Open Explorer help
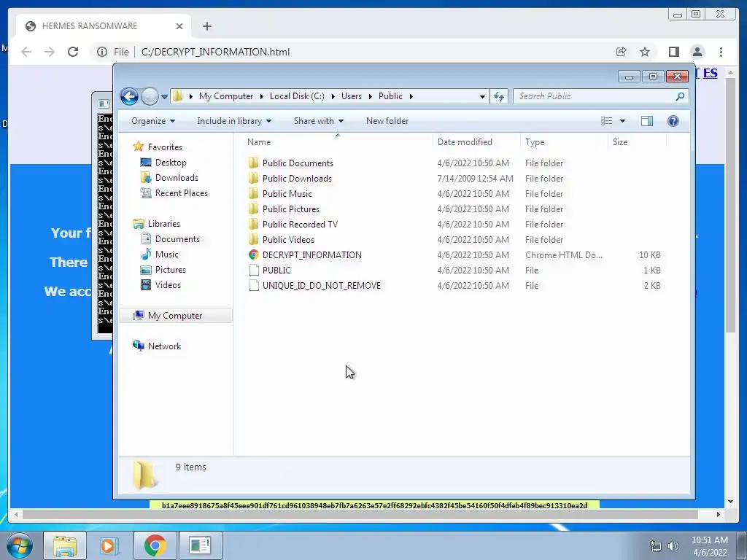Viewport: 747px width, 560px height. pyautogui.click(x=673, y=121)
